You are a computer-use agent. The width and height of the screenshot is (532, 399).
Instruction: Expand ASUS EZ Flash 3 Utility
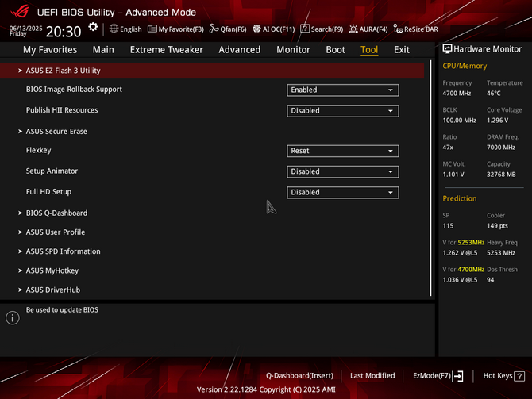[212, 71]
